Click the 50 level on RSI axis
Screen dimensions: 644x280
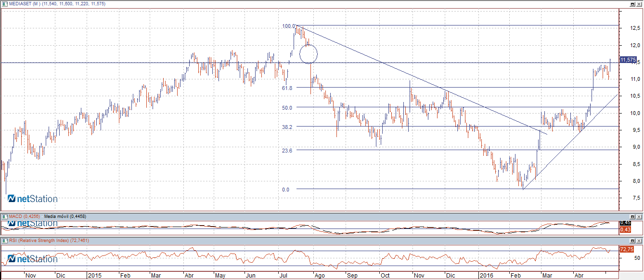[x=637, y=258]
